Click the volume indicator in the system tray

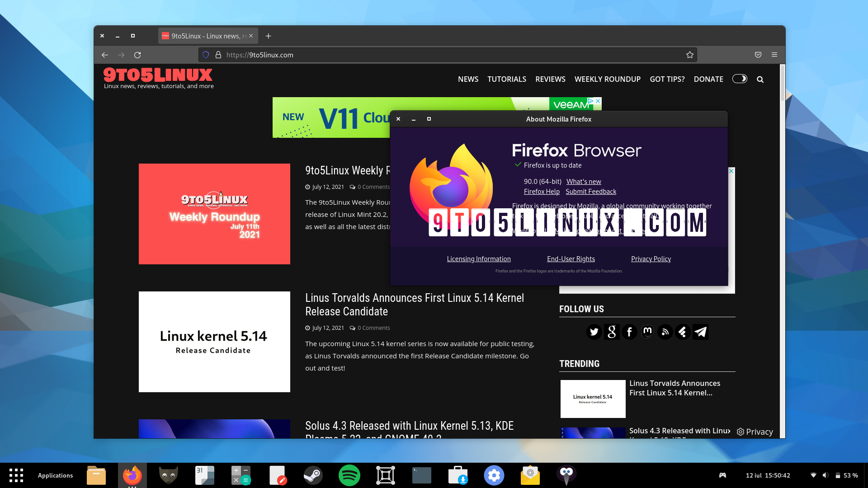[826, 475]
